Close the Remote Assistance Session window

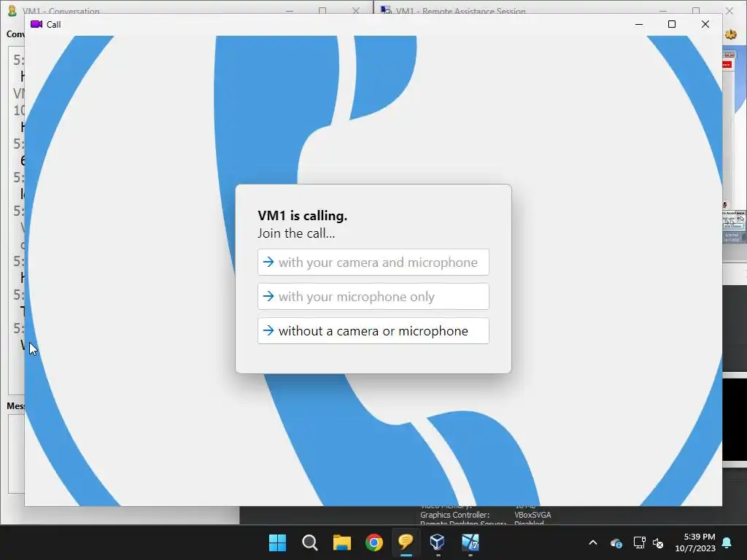pyautogui.click(x=729, y=10)
